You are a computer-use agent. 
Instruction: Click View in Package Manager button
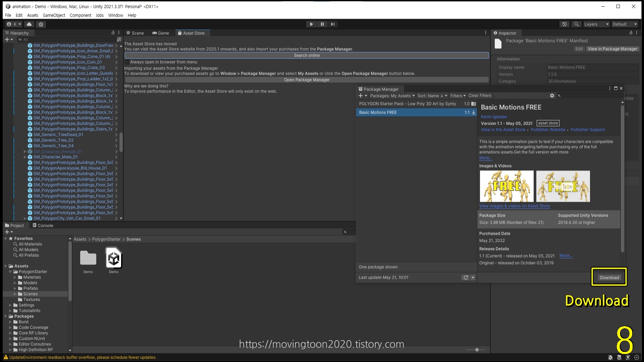point(612,49)
